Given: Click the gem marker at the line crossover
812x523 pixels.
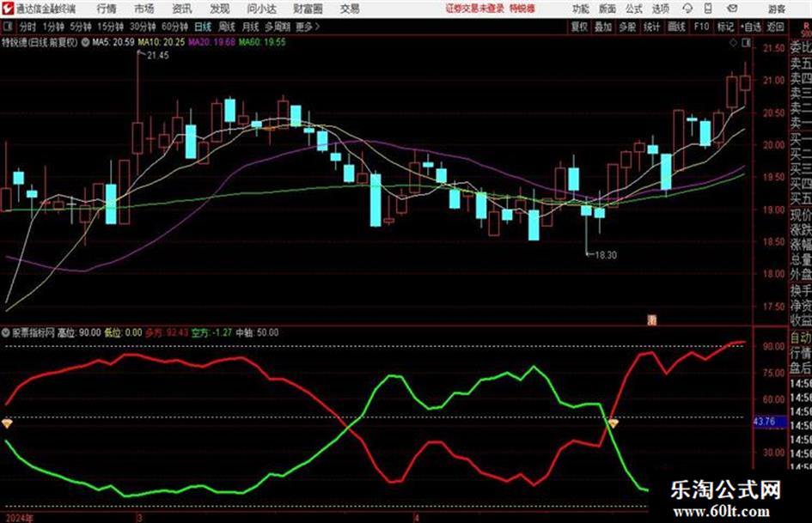Looking at the screenshot, I should pos(614,423).
